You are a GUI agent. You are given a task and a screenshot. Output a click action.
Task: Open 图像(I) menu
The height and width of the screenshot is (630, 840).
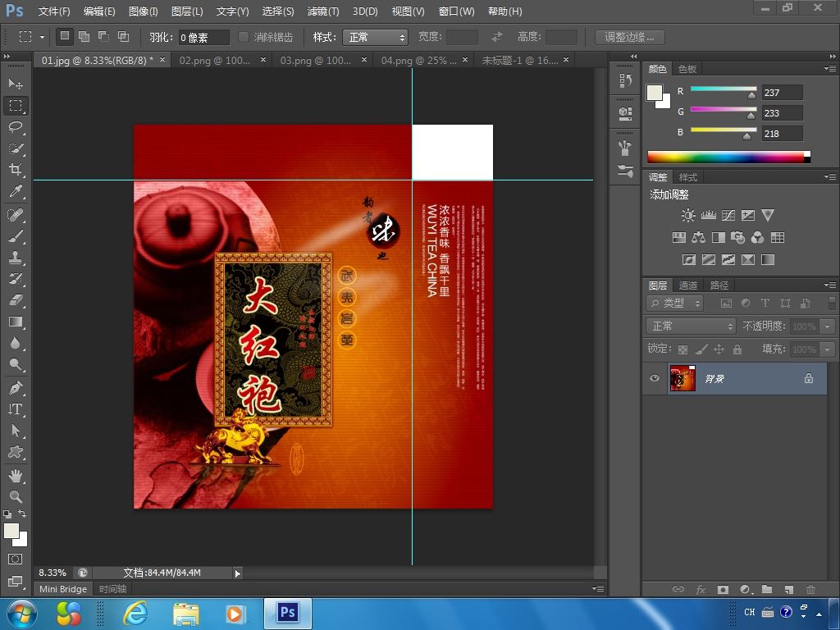point(143,11)
